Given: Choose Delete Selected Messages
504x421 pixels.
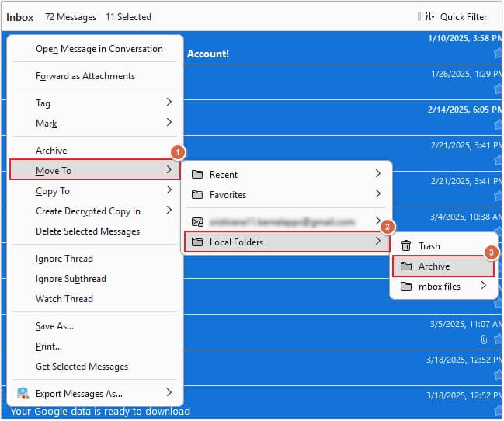Looking at the screenshot, I should pos(88,231).
